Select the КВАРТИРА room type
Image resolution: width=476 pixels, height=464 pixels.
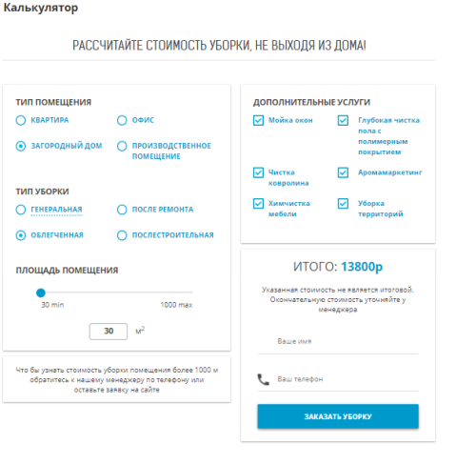(21, 120)
